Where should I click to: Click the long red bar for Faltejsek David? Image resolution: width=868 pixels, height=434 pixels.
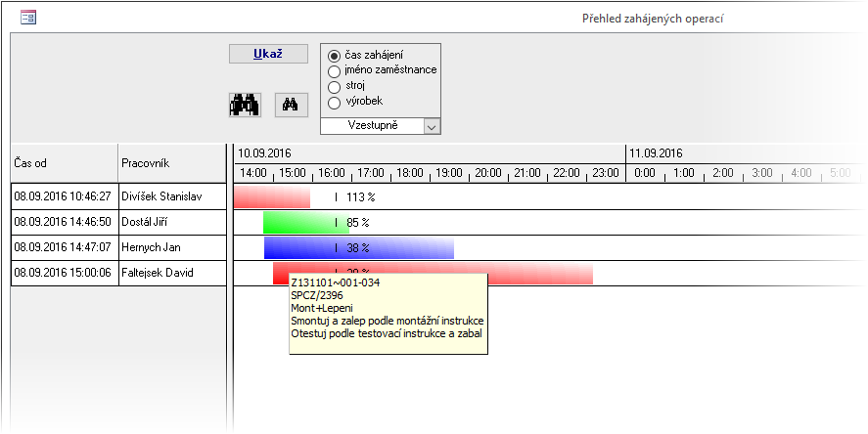point(538,274)
